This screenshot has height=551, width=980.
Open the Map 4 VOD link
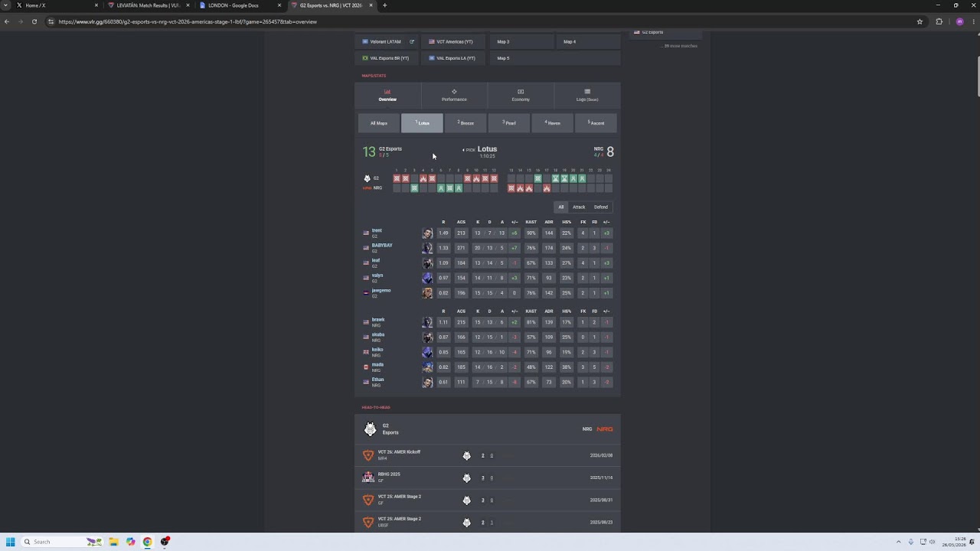[x=587, y=42]
